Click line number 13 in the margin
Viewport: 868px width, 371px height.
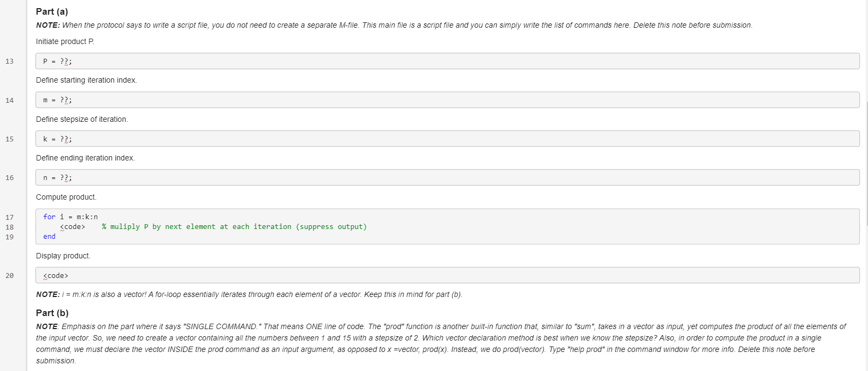coord(9,61)
